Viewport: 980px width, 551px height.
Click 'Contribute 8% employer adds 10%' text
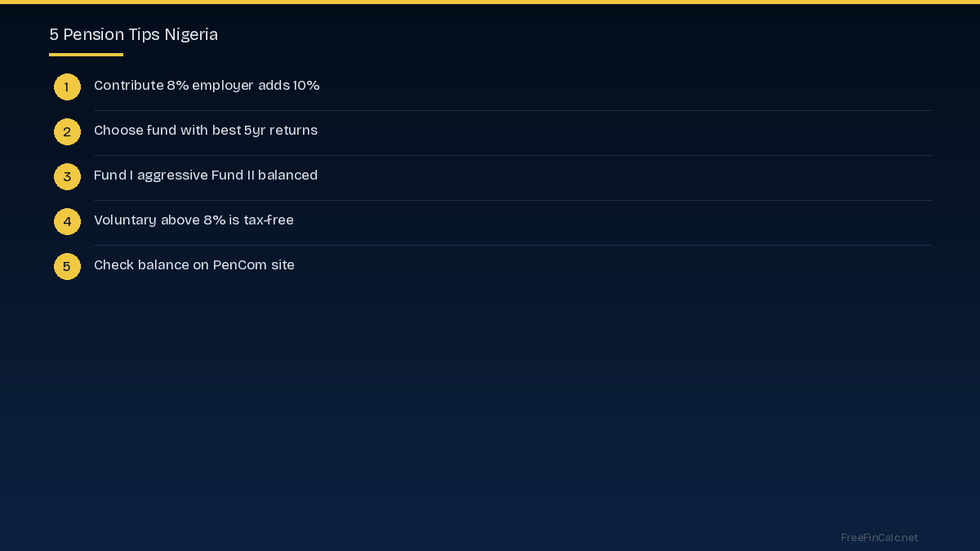(x=207, y=86)
